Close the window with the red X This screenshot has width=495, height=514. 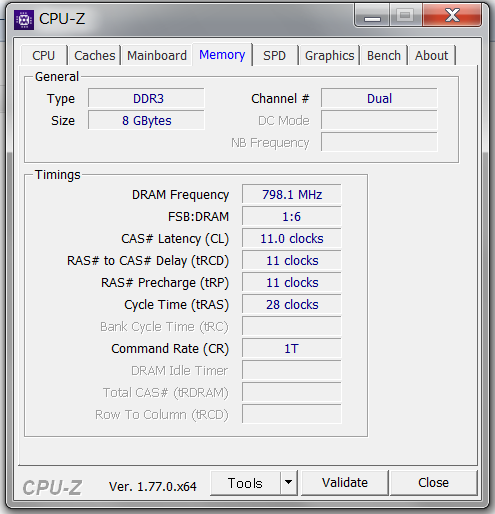point(452,15)
